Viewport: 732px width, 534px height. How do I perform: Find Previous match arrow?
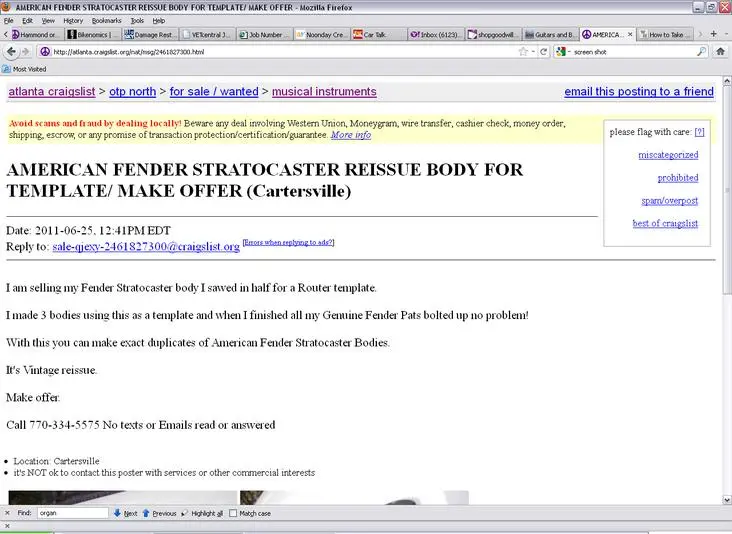point(159,513)
